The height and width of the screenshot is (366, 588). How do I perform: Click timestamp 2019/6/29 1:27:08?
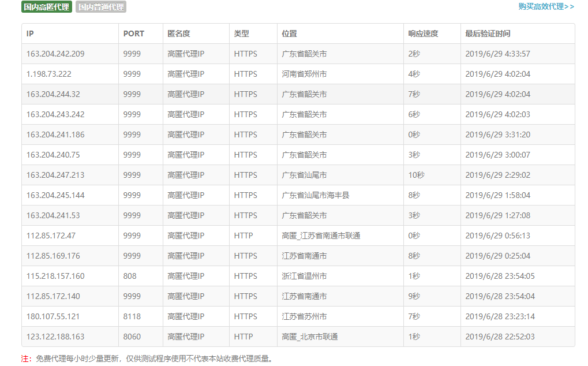click(497, 216)
